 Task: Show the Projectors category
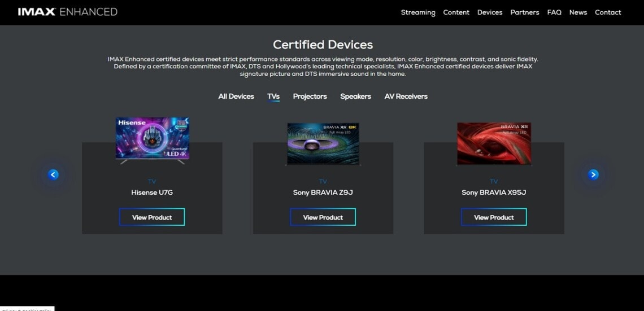[310, 97]
